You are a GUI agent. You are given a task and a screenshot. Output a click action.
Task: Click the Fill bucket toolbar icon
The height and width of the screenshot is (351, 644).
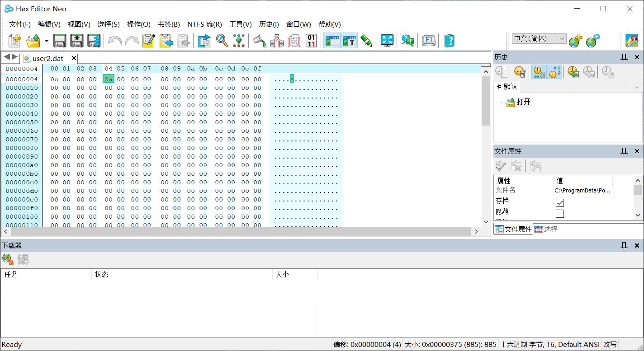pyautogui.click(x=260, y=41)
